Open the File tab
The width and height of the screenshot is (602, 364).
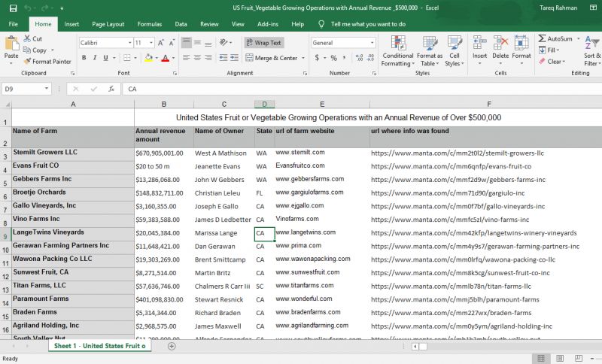[14, 24]
